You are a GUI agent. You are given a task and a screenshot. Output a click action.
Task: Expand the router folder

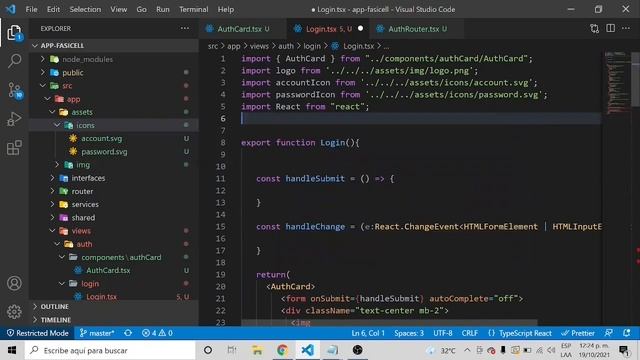point(52,191)
